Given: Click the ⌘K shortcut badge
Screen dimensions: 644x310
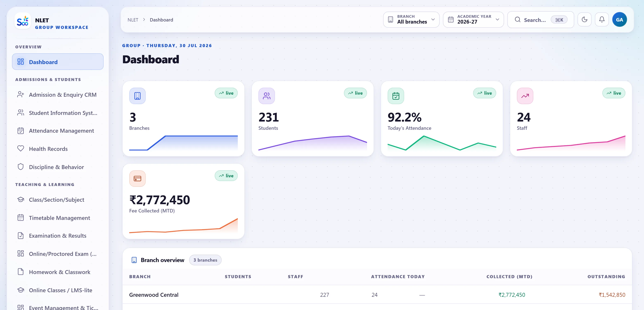Looking at the screenshot, I should [559, 20].
